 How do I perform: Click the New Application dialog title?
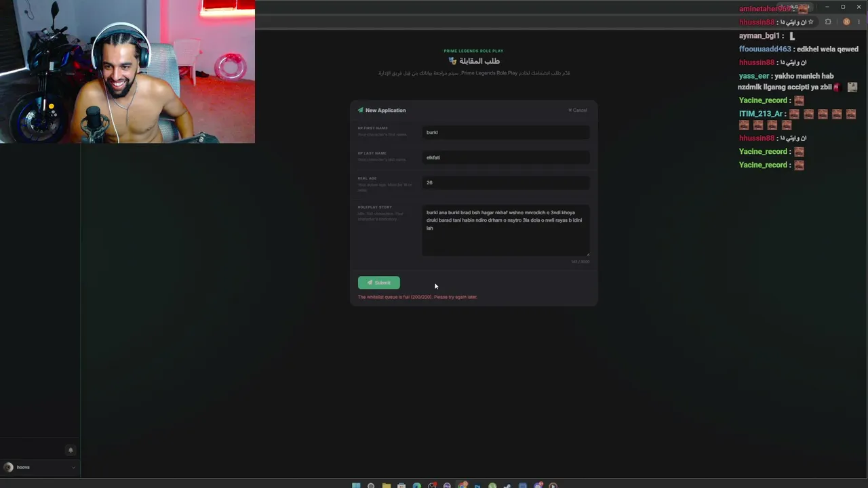(385, 110)
